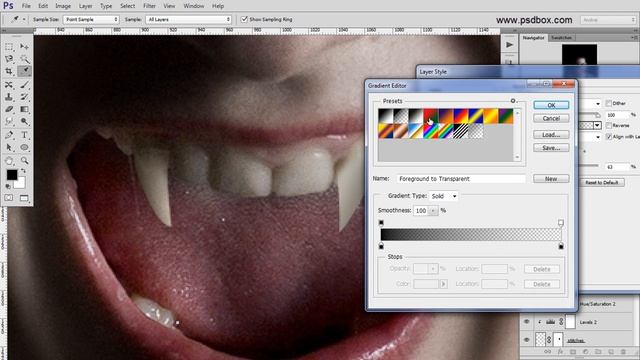This screenshot has width=640, height=360.
Task: Toggle Quick Mask mode
Action: coord(9,198)
